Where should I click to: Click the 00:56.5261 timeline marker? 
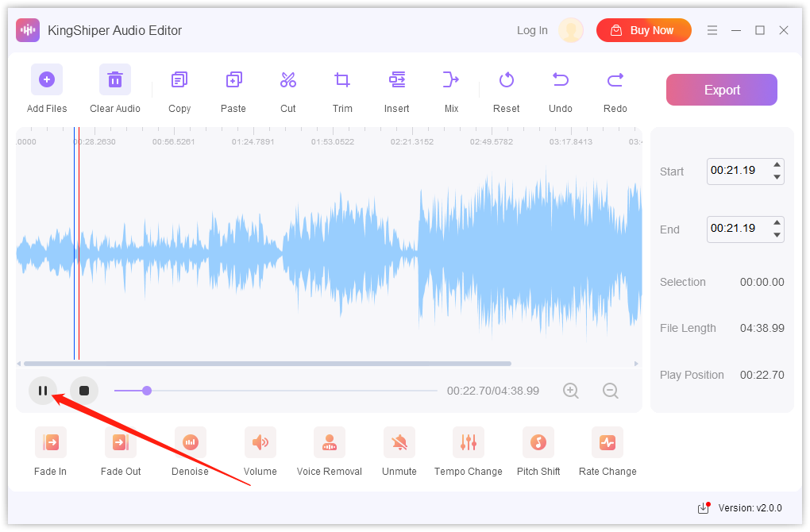[x=174, y=141]
